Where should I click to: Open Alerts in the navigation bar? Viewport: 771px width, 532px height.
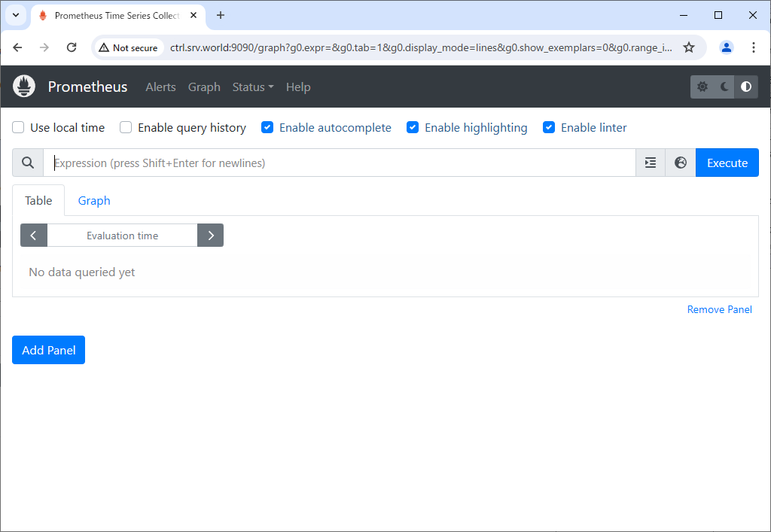(160, 87)
